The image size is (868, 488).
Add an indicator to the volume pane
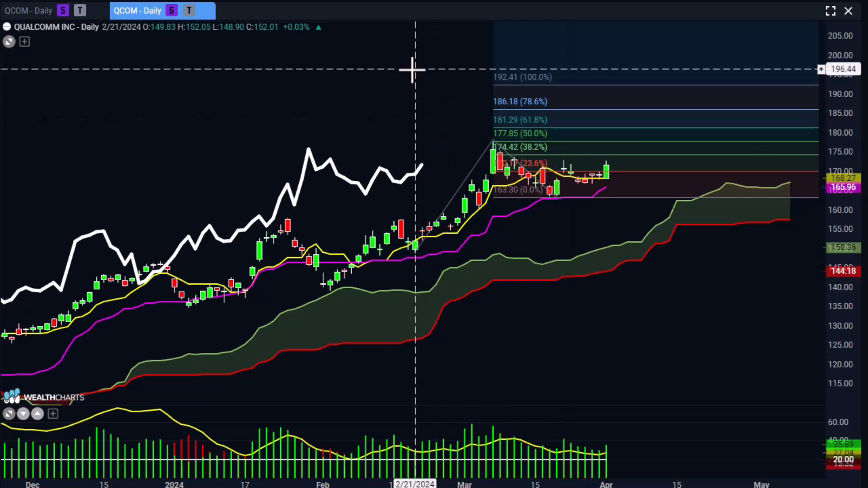(53, 413)
